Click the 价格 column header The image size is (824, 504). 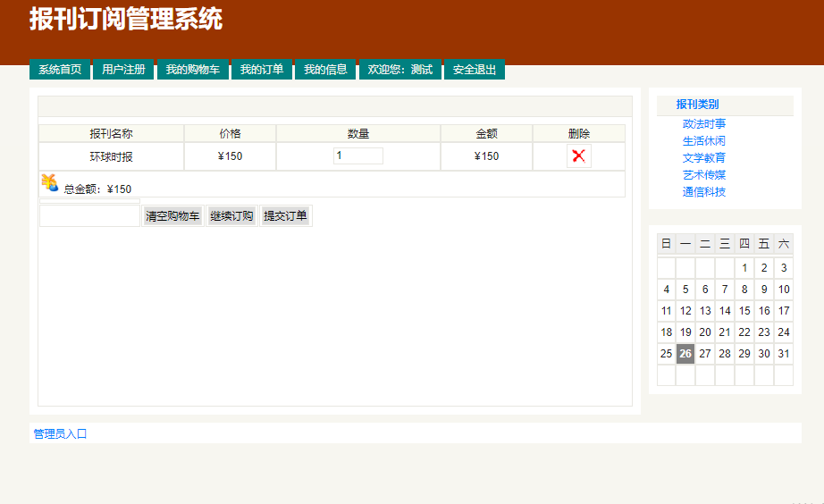[x=231, y=133]
